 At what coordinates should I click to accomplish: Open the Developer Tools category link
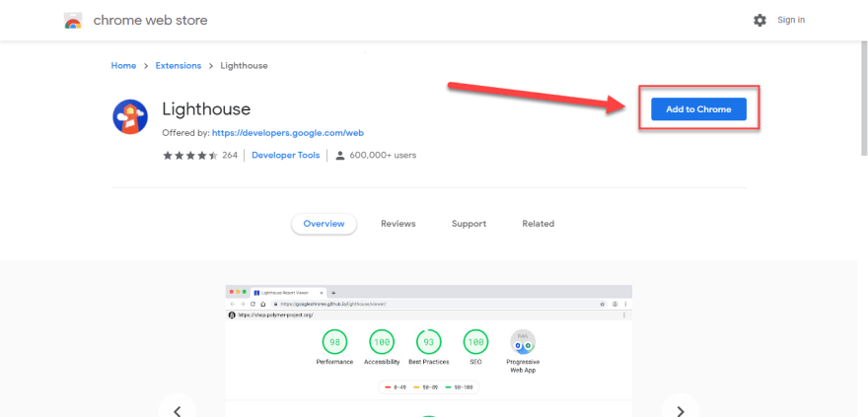(x=286, y=156)
